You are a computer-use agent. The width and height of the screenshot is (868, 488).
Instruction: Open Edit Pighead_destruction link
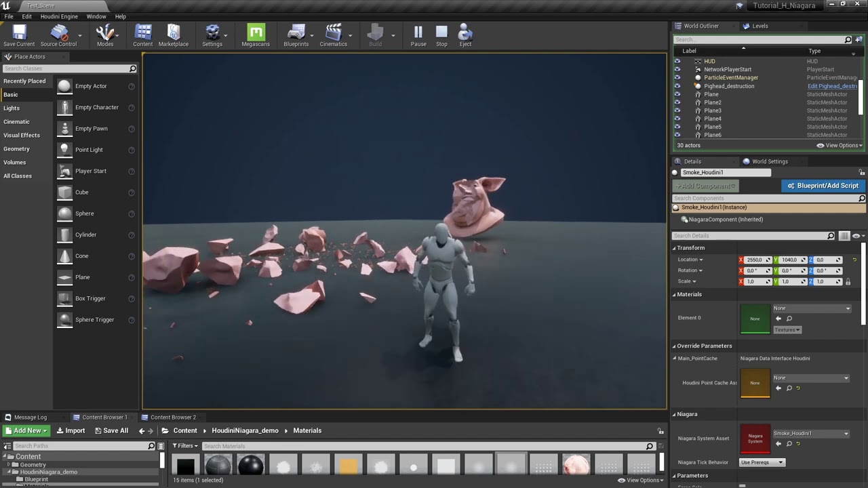pos(833,86)
